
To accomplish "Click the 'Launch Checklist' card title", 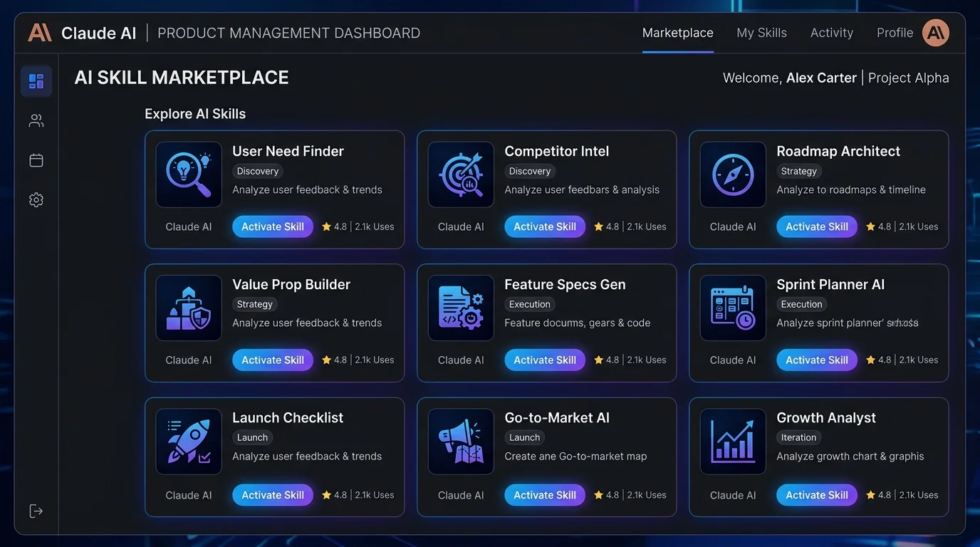I will tap(288, 417).
